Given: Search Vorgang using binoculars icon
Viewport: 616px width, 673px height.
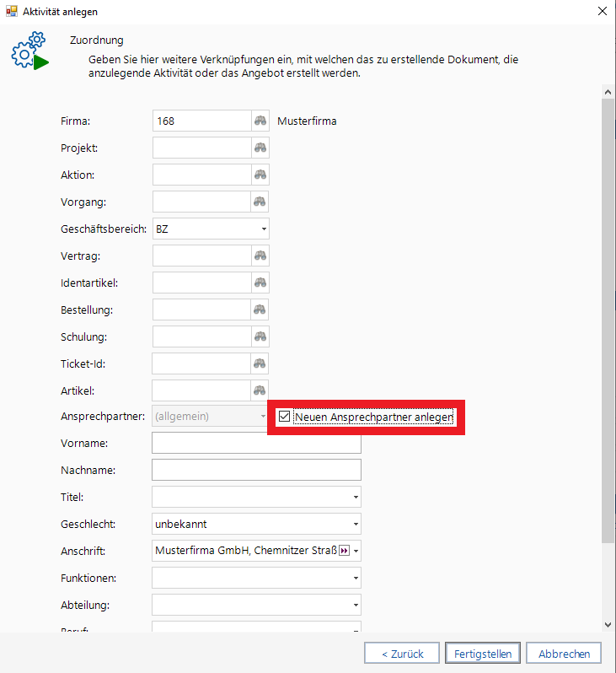Looking at the screenshot, I should (260, 202).
